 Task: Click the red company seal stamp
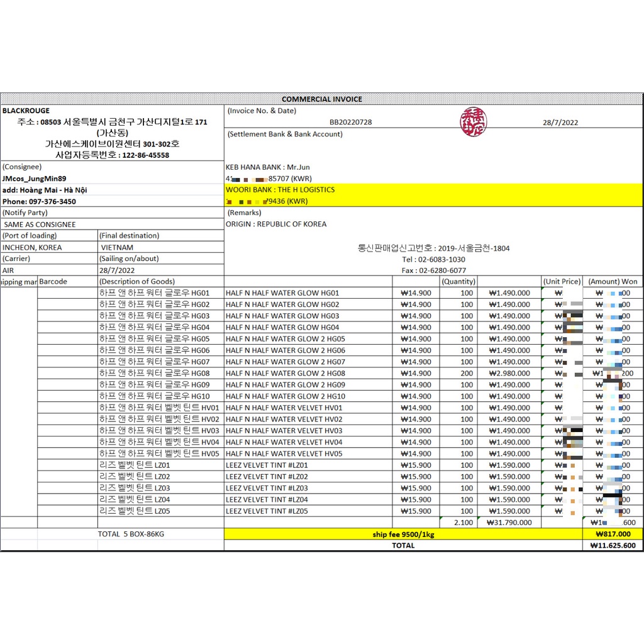pyautogui.click(x=469, y=120)
